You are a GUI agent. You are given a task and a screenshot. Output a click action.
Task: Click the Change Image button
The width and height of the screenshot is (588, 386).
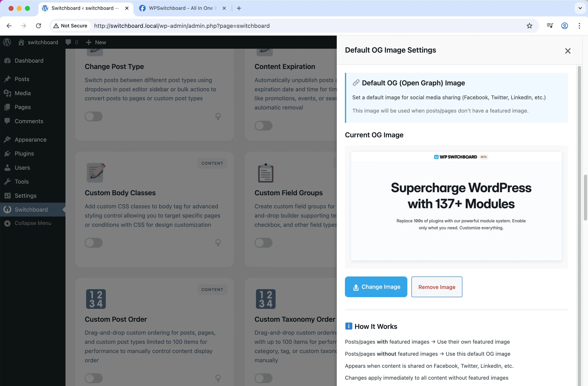point(376,287)
